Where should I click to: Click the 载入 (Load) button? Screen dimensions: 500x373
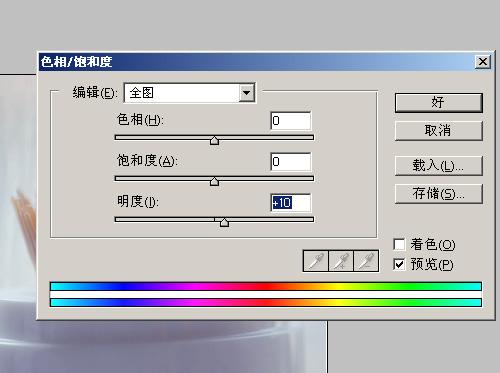[x=439, y=165]
